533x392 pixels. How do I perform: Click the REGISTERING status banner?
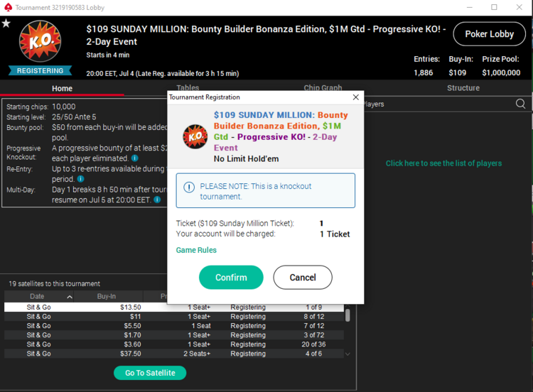(40, 70)
